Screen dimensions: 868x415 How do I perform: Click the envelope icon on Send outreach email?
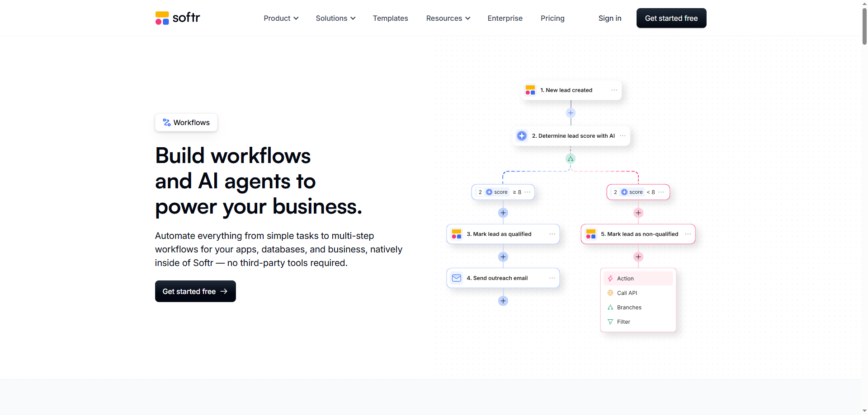(x=456, y=278)
